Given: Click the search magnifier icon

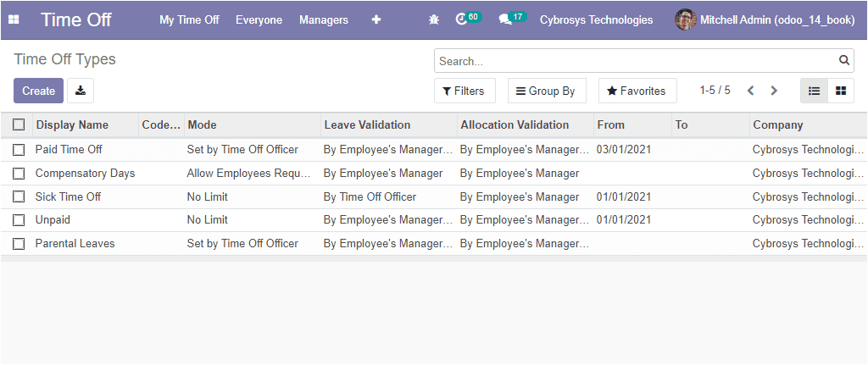Looking at the screenshot, I should point(843,60).
